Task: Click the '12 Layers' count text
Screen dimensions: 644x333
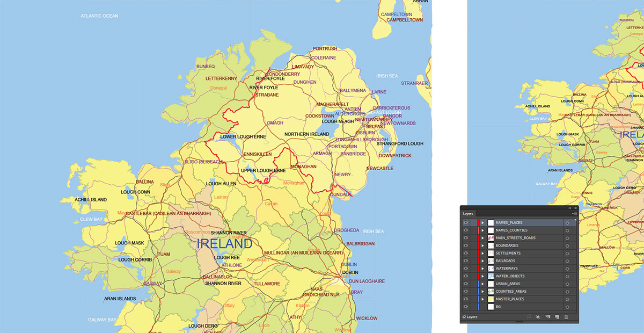Action: click(470, 317)
